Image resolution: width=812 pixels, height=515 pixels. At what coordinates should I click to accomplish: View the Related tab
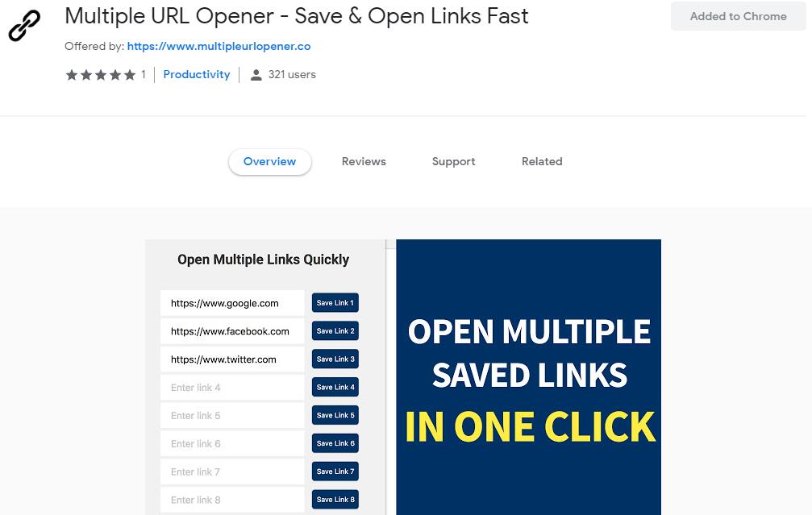[x=542, y=161]
